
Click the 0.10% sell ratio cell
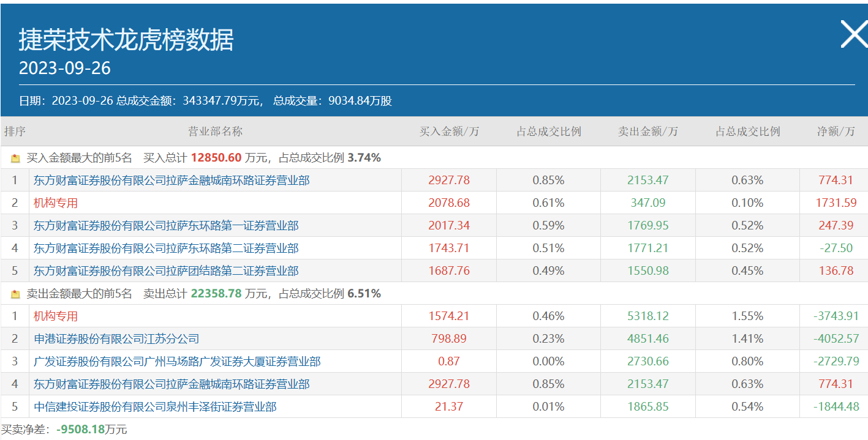click(x=747, y=203)
